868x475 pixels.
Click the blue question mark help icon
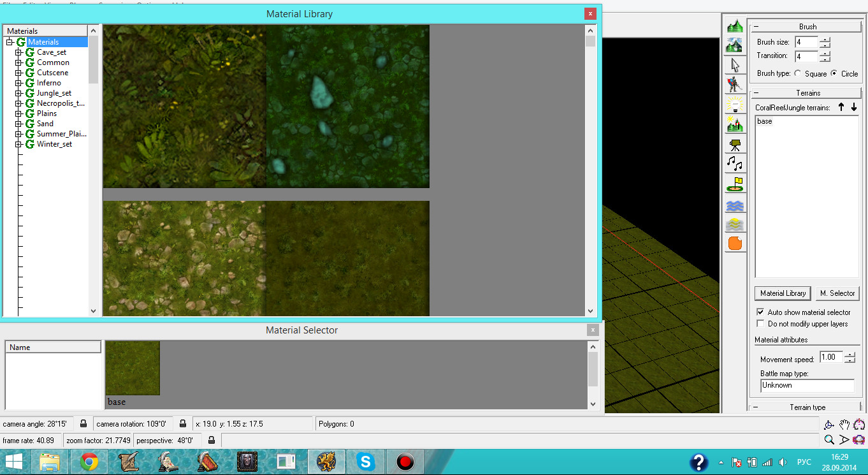pos(698,462)
